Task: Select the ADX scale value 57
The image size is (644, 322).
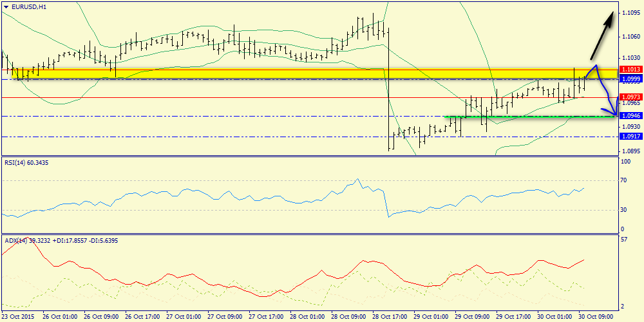Action: click(624, 239)
